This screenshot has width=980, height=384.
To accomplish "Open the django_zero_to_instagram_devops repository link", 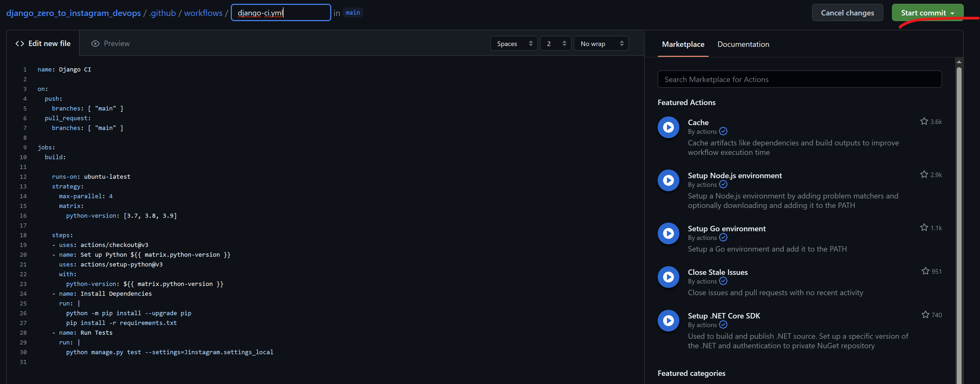I will pyautogui.click(x=73, y=13).
